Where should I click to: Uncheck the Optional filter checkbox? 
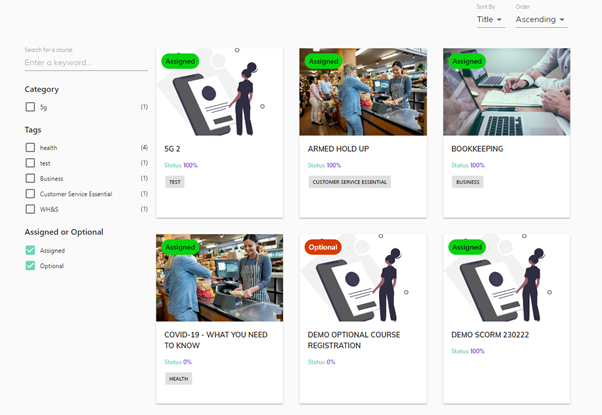tap(30, 266)
